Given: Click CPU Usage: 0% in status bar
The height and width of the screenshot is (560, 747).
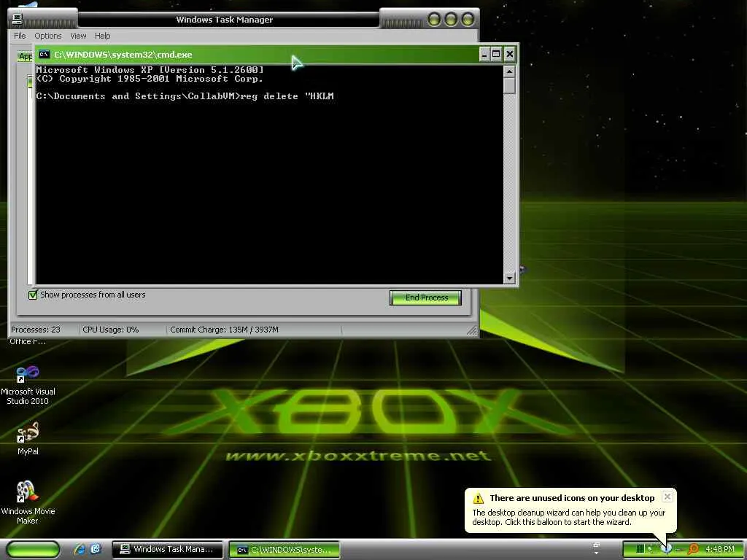Looking at the screenshot, I should click(111, 330).
